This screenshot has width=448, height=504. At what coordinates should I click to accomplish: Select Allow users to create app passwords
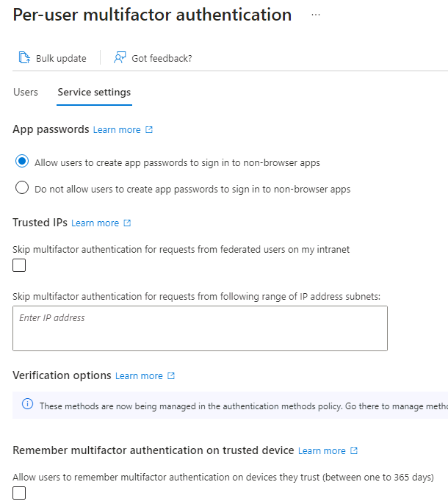pos(22,161)
